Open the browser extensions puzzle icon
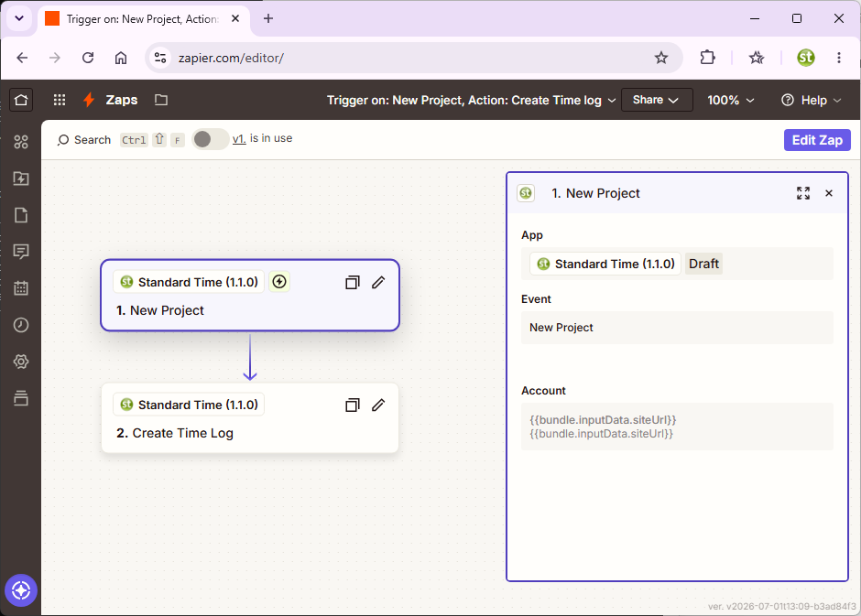The image size is (861, 616). click(x=707, y=58)
